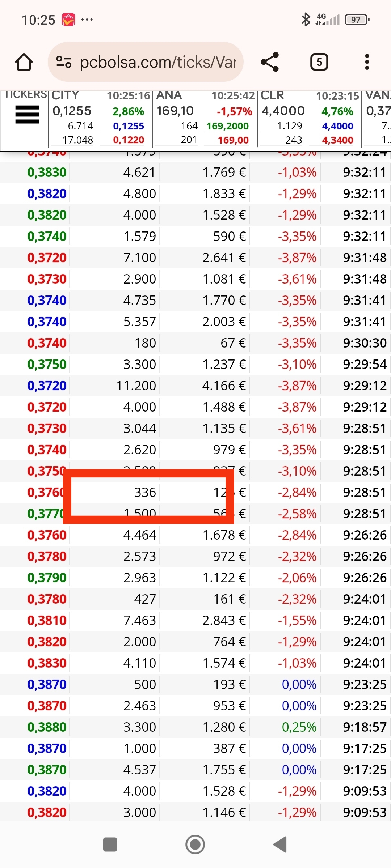The width and height of the screenshot is (391, 868).
Task: Select the 500 volume cell
Action: point(145,685)
